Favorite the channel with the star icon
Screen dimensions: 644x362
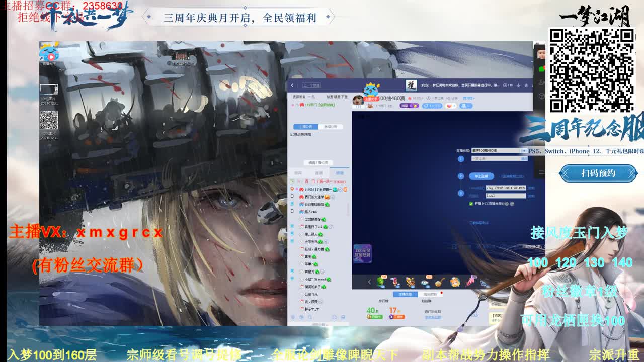pos(526,85)
